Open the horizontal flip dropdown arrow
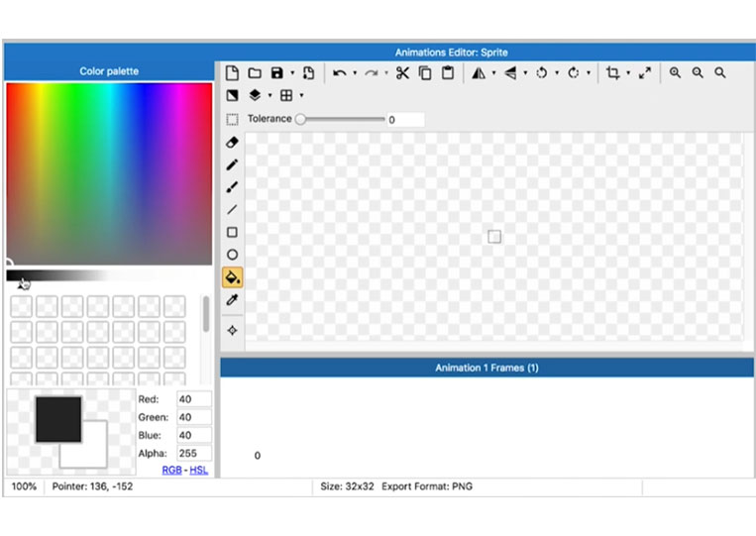 pos(493,73)
